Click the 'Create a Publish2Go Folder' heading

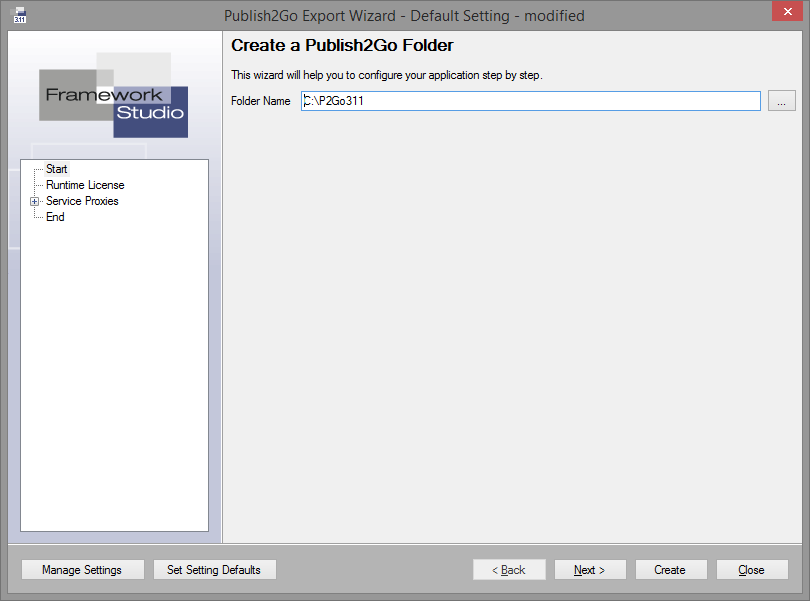(342, 45)
